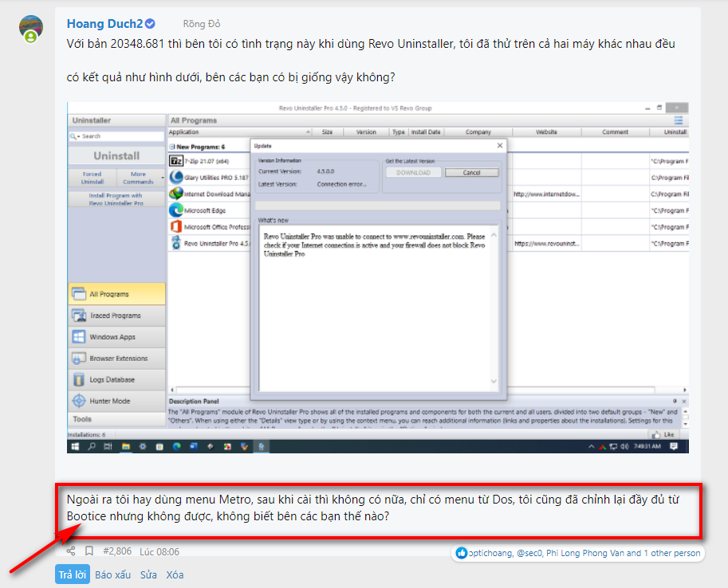Select the Browser Extensions sidebar tab

point(116,359)
